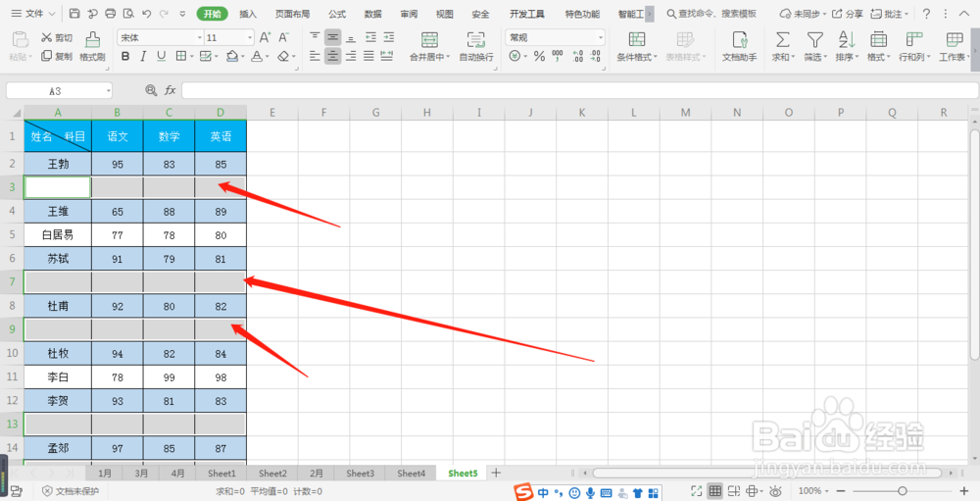The width and height of the screenshot is (980, 501).
Task: Toggle Italic formatting
Action: 143,56
